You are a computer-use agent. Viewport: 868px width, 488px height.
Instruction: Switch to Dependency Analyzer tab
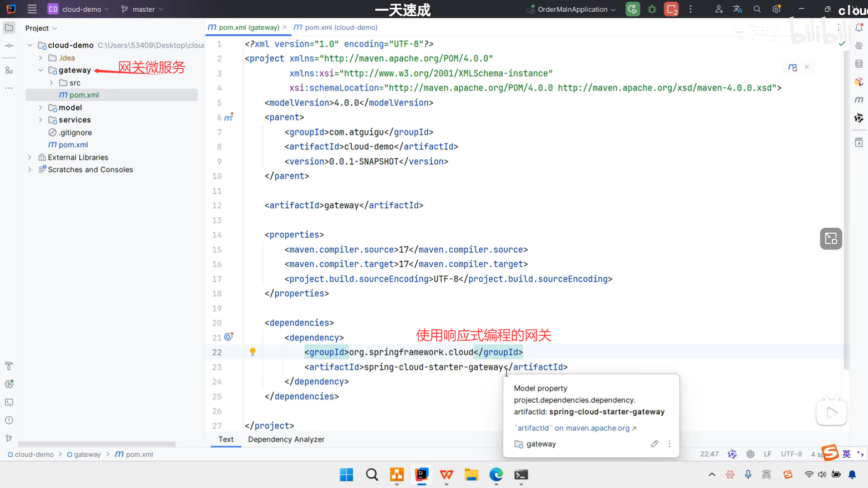286,439
